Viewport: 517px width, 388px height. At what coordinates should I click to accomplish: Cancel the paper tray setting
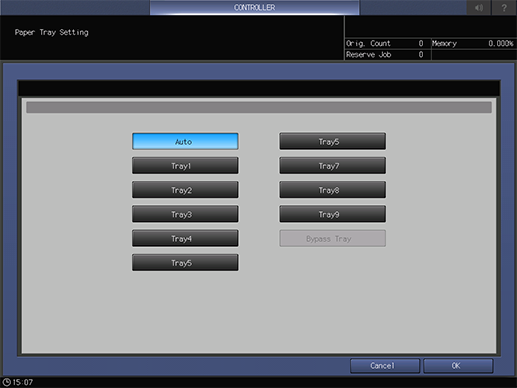point(385,366)
